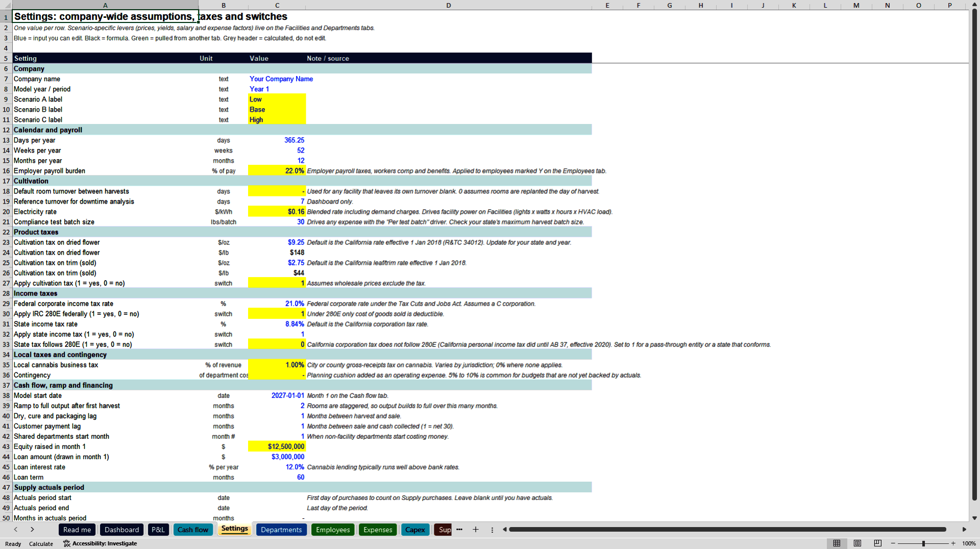Zoom out using the minus button
This screenshot has height=549, width=980.
(893, 543)
